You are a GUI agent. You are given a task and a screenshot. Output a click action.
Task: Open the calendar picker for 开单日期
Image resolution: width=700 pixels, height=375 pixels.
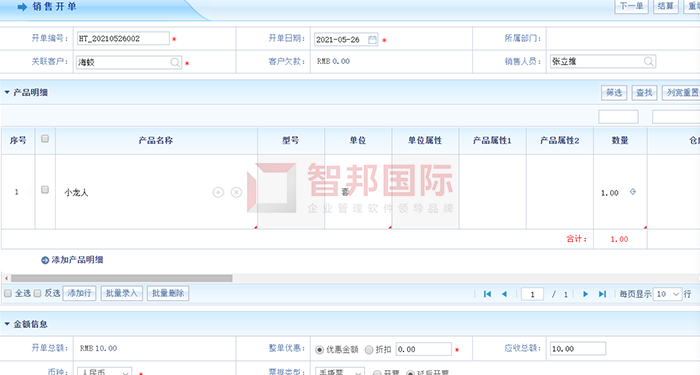point(372,40)
